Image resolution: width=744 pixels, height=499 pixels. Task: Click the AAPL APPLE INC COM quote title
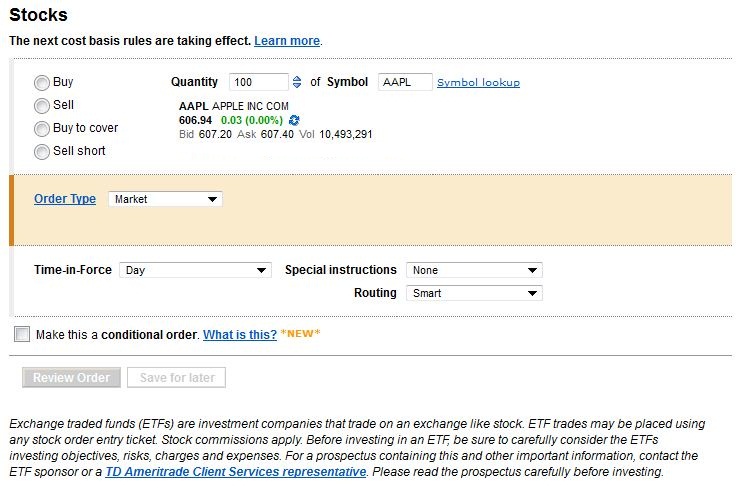tap(234, 106)
